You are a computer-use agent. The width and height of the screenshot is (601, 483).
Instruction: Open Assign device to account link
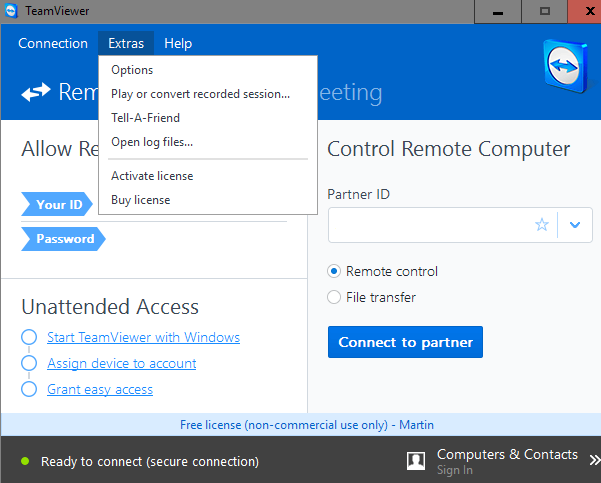[122, 363]
